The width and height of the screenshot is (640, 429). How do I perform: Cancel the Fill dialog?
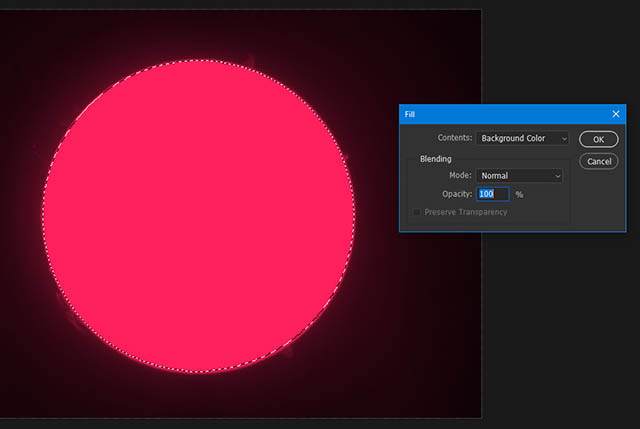597,161
